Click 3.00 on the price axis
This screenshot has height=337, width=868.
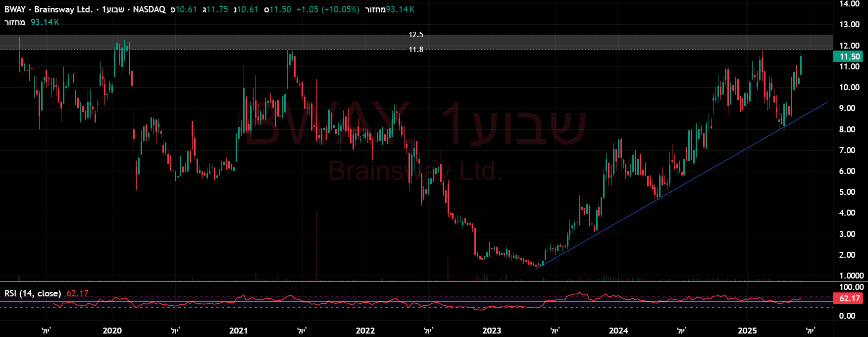click(x=847, y=234)
